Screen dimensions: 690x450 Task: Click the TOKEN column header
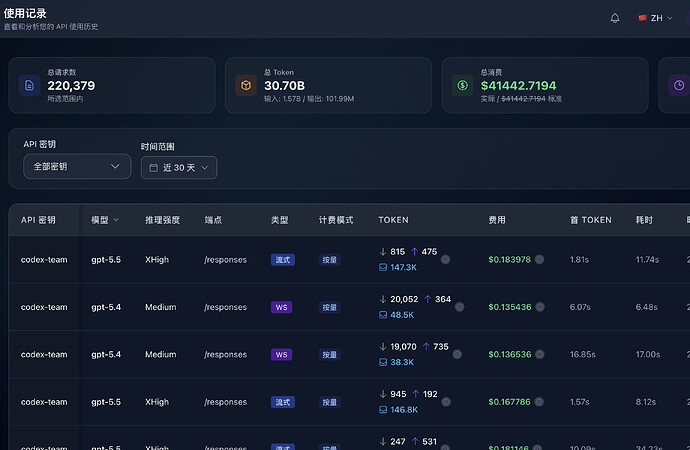(x=393, y=220)
